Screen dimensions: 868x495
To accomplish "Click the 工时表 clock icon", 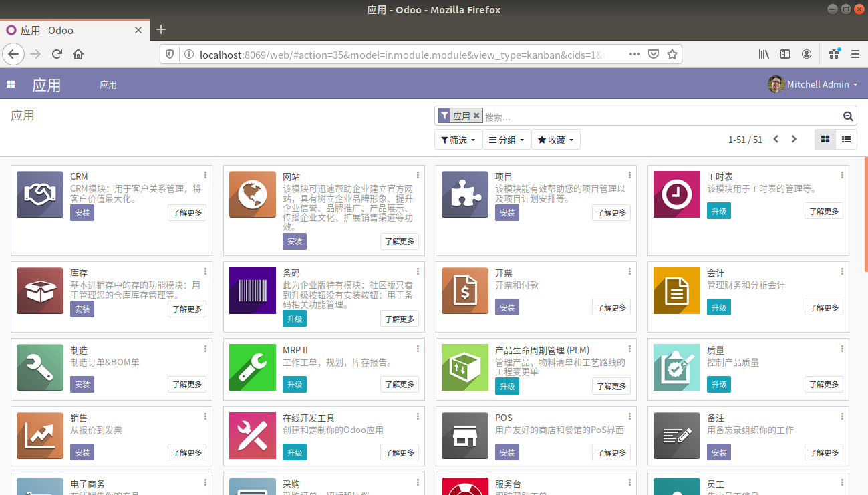I will coord(677,194).
